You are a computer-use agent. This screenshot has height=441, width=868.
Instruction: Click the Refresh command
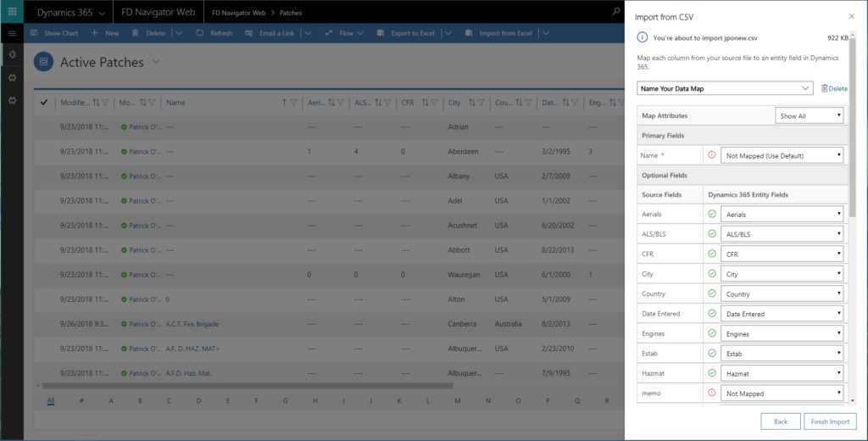point(214,33)
